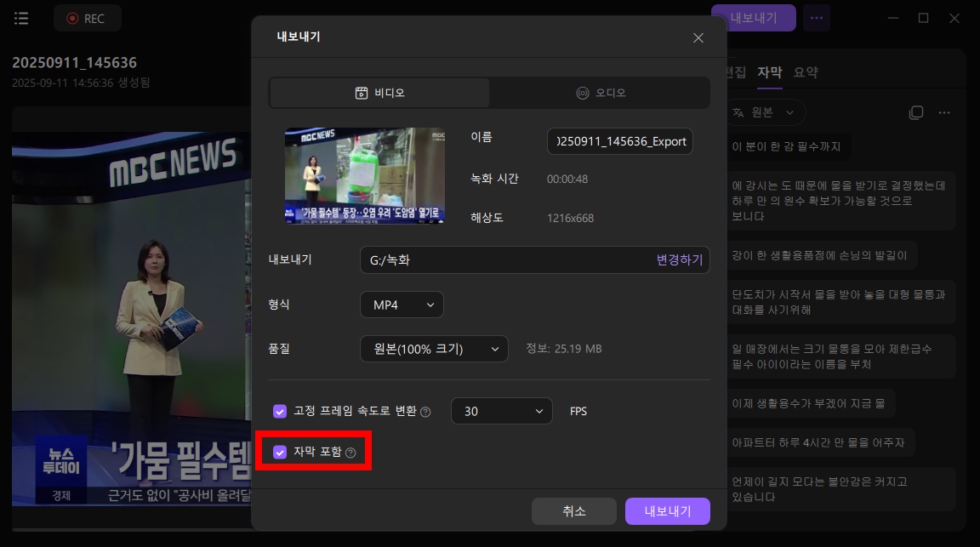Image resolution: width=980 pixels, height=547 pixels.
Task: Click the copy subtitles icon
Action: click(915, 112)
